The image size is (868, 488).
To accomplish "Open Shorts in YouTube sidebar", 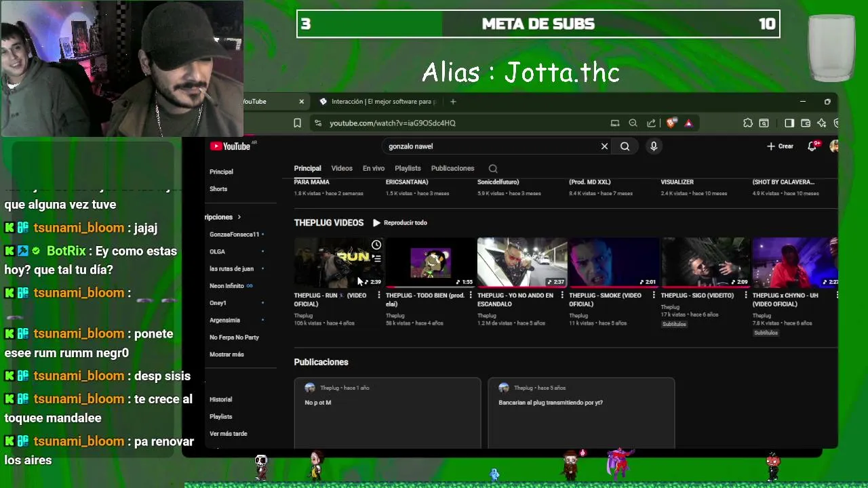I will click(218, 189).
